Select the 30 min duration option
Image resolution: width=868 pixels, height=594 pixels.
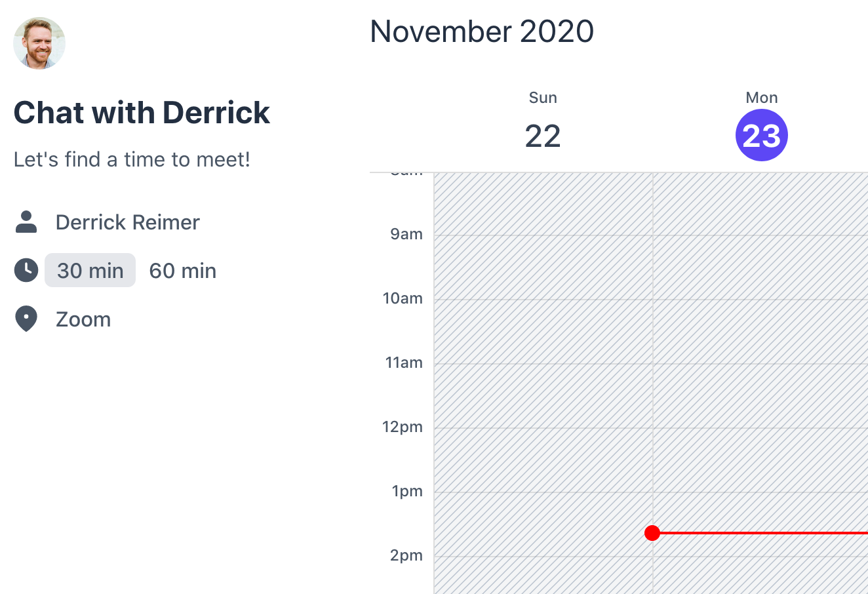click(90, 270)
